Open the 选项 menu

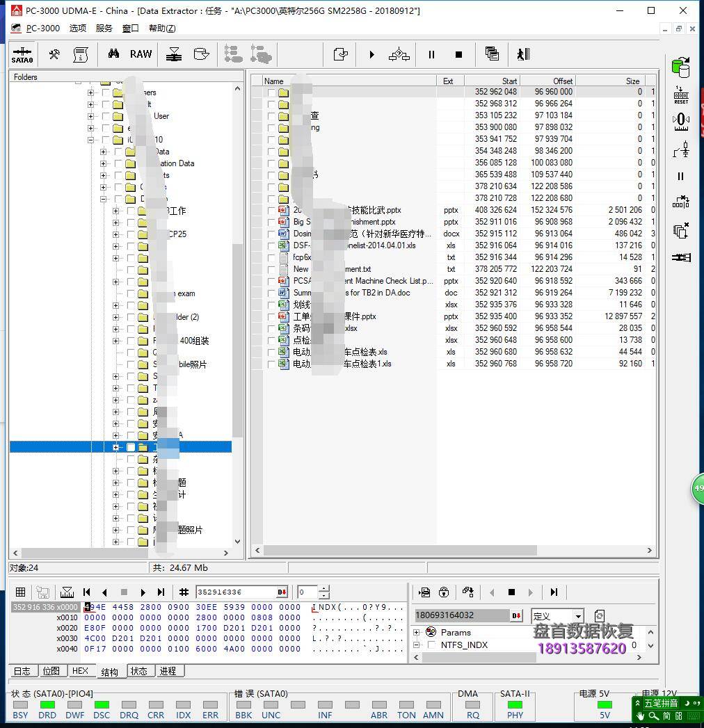coord(77,28)
